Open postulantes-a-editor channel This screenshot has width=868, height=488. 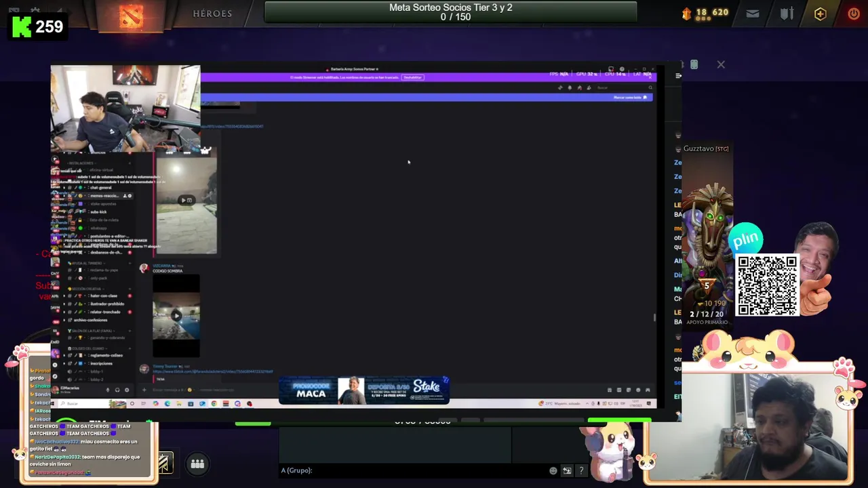(110, 237)
